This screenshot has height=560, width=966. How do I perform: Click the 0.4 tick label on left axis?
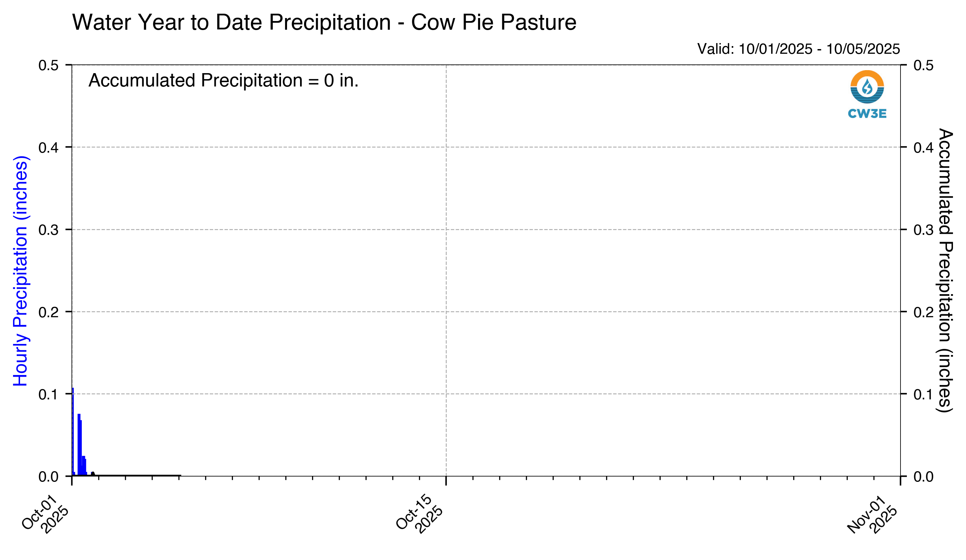pos(48,148)
